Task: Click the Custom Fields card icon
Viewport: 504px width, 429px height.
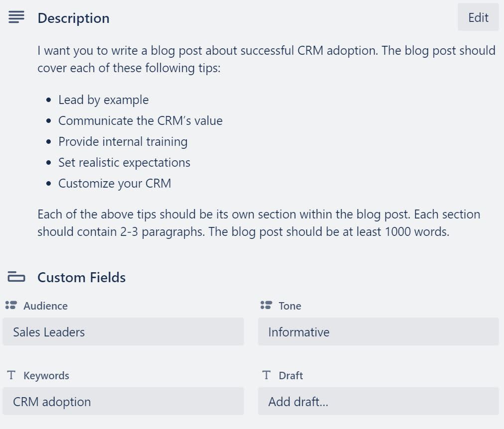Action: pyautogui.click(x=16, y=277)
